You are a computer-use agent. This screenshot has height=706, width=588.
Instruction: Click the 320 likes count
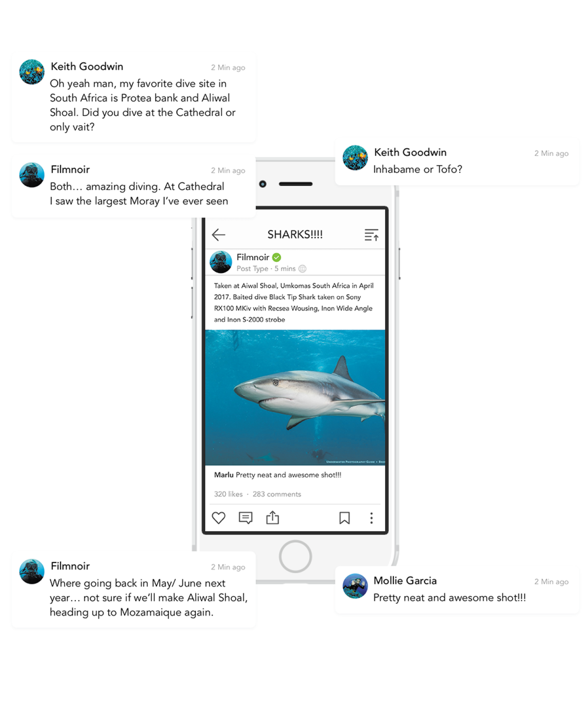pos(228,494)
